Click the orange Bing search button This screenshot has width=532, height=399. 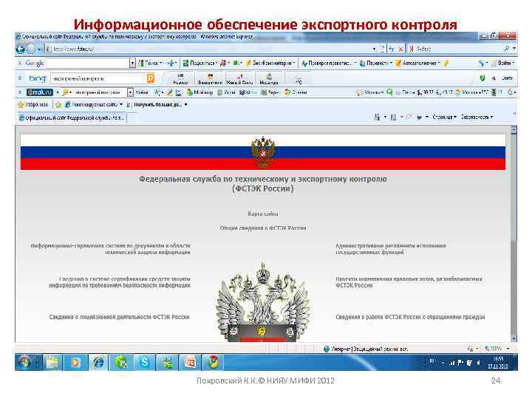150,78
